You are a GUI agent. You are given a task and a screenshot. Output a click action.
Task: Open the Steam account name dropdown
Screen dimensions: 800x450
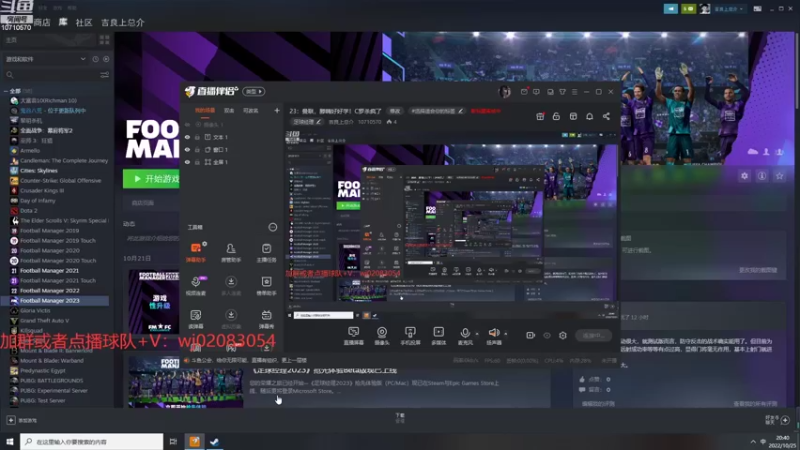pyautogui.click(x=728, y=9)
